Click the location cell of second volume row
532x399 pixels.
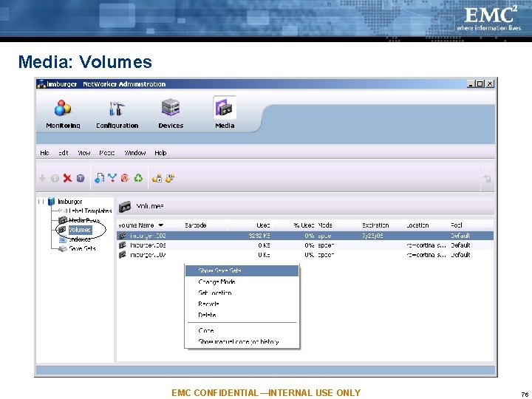(x=426, y=245)
